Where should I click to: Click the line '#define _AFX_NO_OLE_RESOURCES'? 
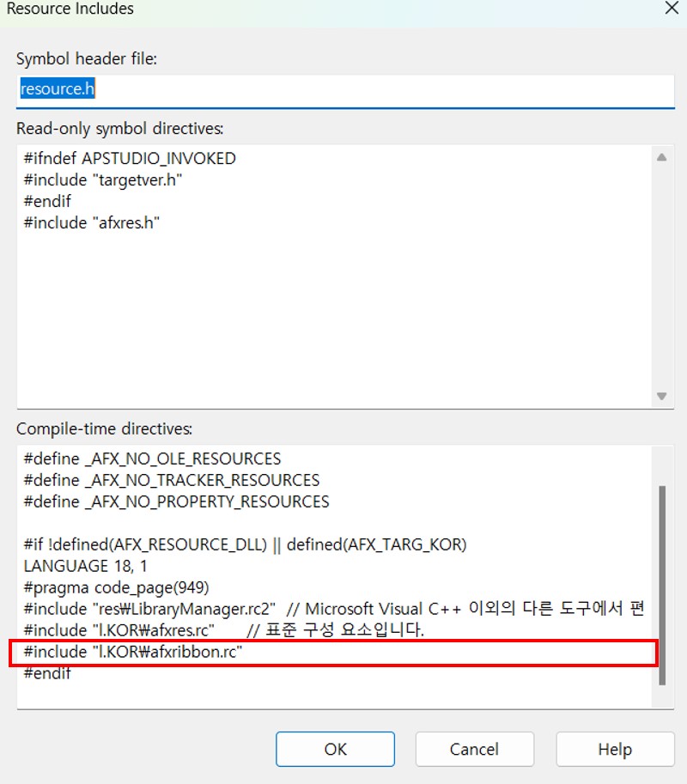(152, 459)
